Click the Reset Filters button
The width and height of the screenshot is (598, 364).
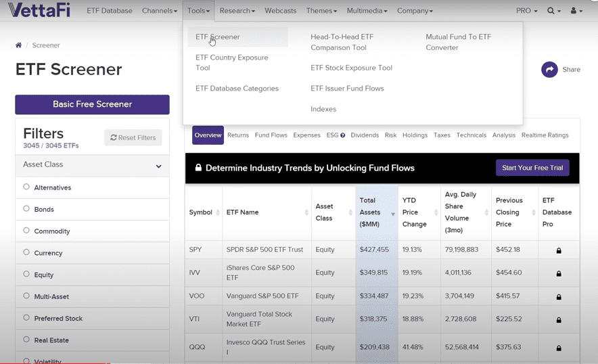[133, 137]
